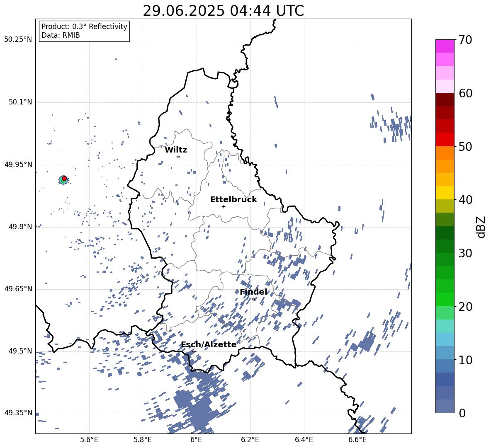Image resolution: width=491 pixels, height=448 pixels.
Task: Click the 5.8°E longitude label
Action: pos(143,440)
